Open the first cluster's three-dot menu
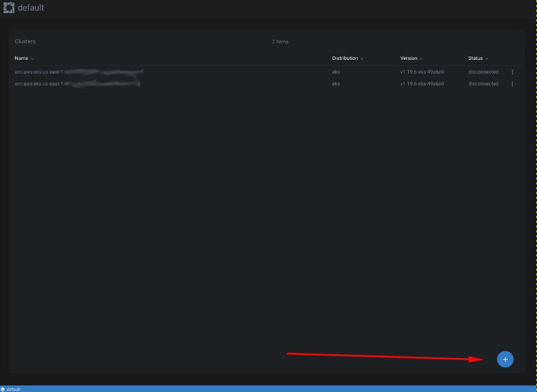Image resolution: width=537 pixels, height=392 pixels. [512, 72]
